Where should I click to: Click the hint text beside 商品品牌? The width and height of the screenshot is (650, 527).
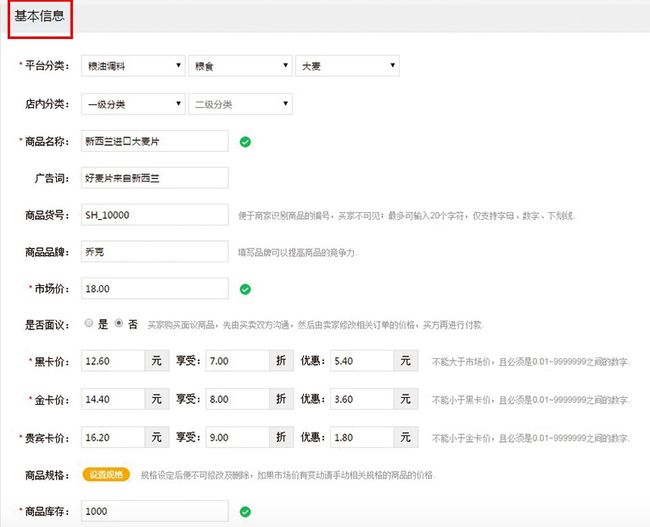[x=297, y=253]
